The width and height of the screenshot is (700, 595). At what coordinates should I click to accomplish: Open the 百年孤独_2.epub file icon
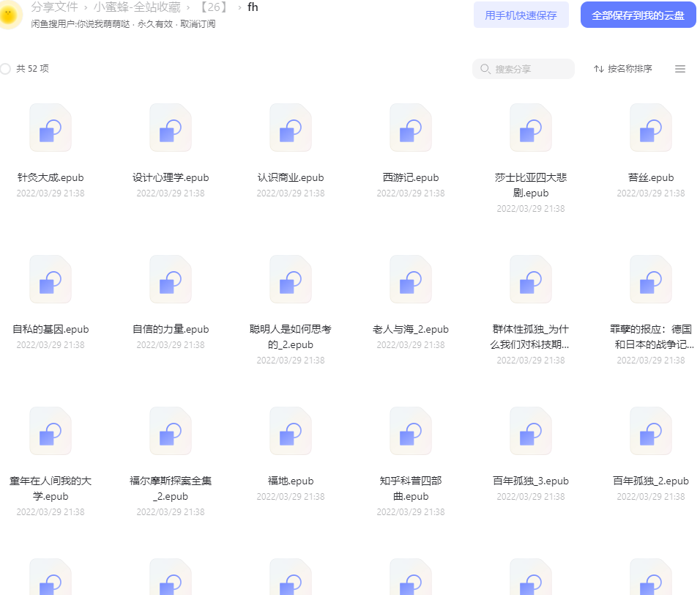(x=651, y=431)
